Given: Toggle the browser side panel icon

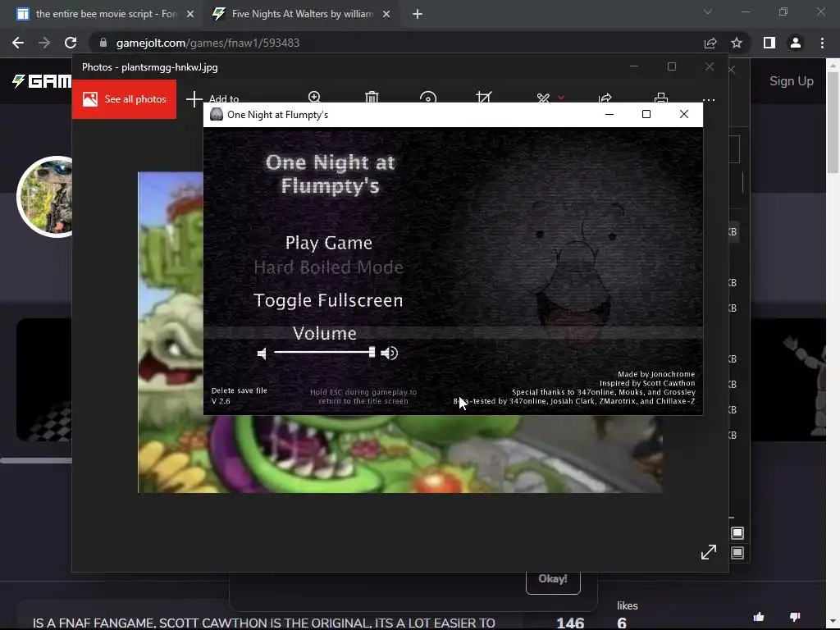Looking at the screenshot, I should click(x=769, y=43).
